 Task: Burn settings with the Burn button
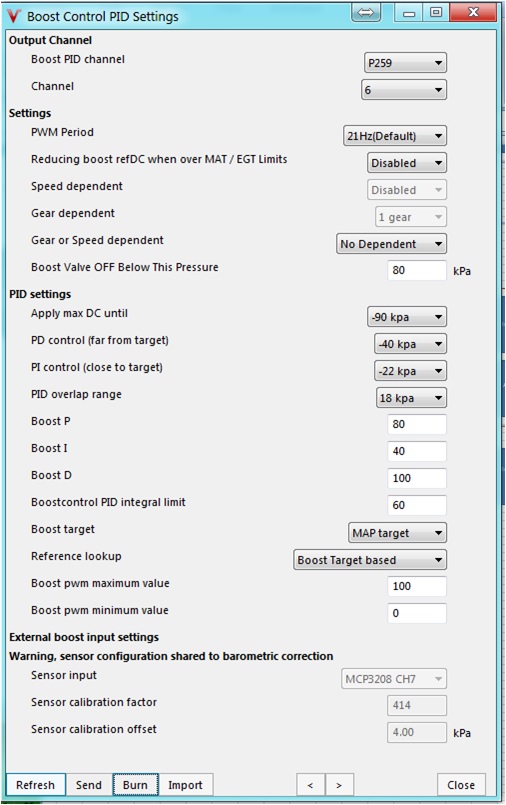click(135, 784)
